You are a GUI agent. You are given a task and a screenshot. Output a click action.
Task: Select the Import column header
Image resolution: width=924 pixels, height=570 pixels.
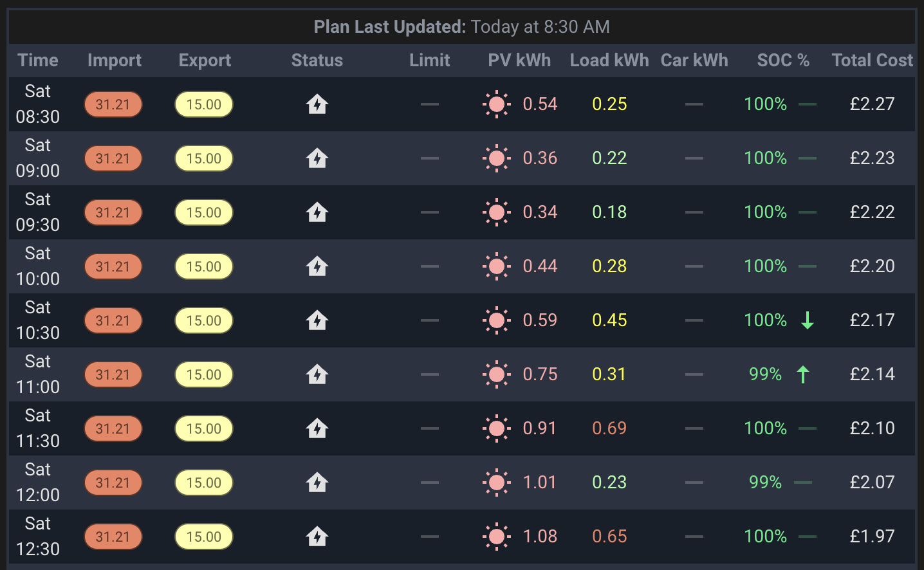coord(115,60)
